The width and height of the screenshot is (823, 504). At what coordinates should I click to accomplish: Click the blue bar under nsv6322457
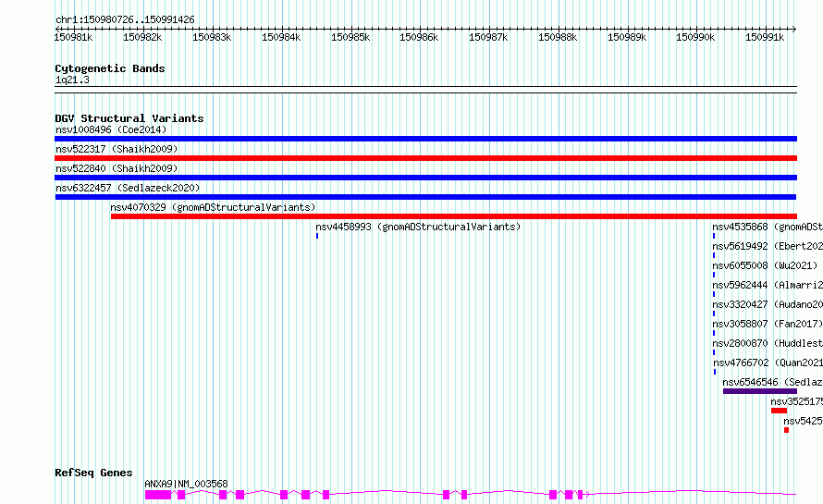coord(425,197)
